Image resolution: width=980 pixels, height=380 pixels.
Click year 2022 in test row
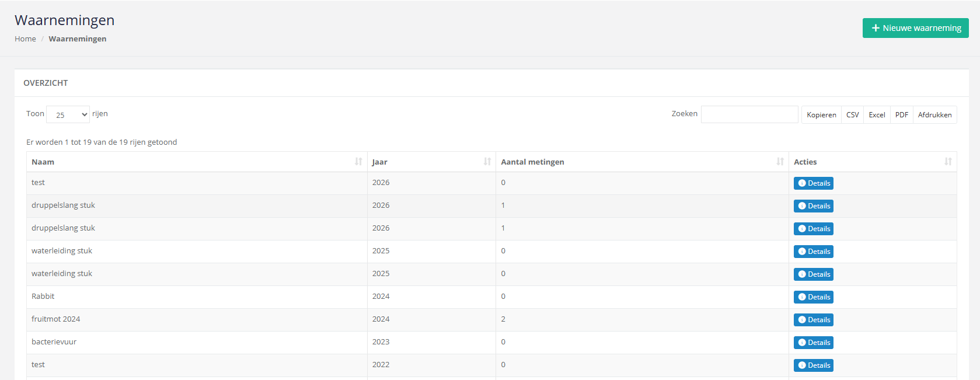381,365
